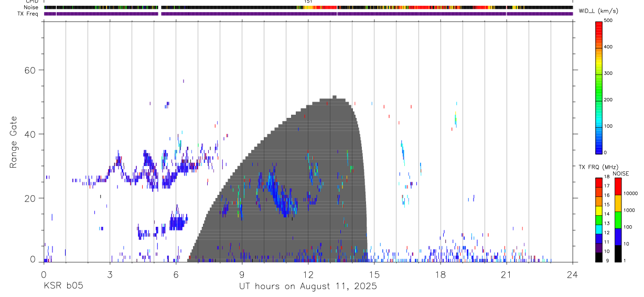Select the purple TX FRQ legend segment
Screen dimensions: 644x297
coord(599,248)
